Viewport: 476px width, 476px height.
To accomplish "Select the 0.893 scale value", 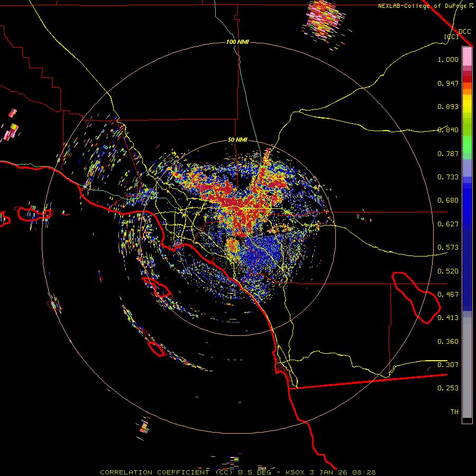I will tap(448, 106).
